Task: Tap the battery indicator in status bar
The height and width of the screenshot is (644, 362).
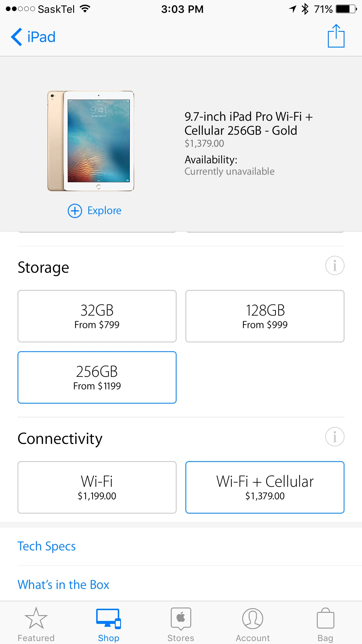Action: (x=346, y=9)
